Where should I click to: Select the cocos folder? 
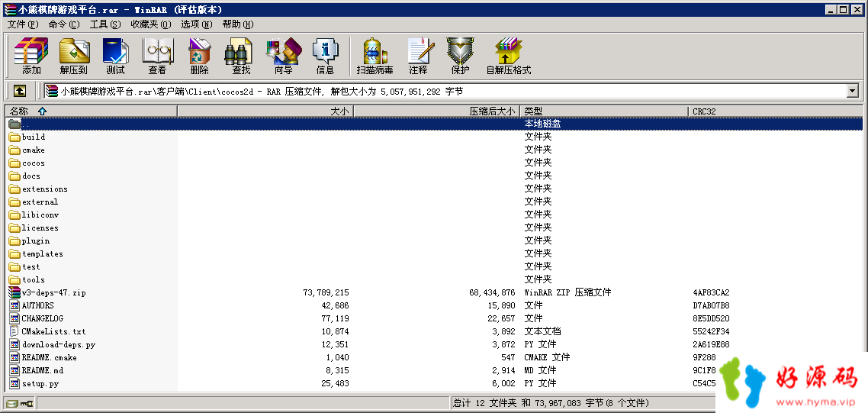34,163
